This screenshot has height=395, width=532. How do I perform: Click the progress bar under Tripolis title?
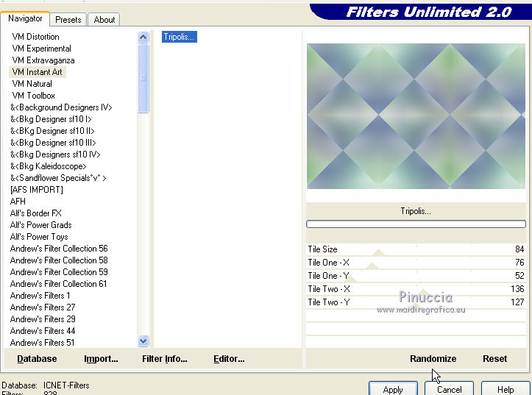pyautogui.click(x=416, y=224)
